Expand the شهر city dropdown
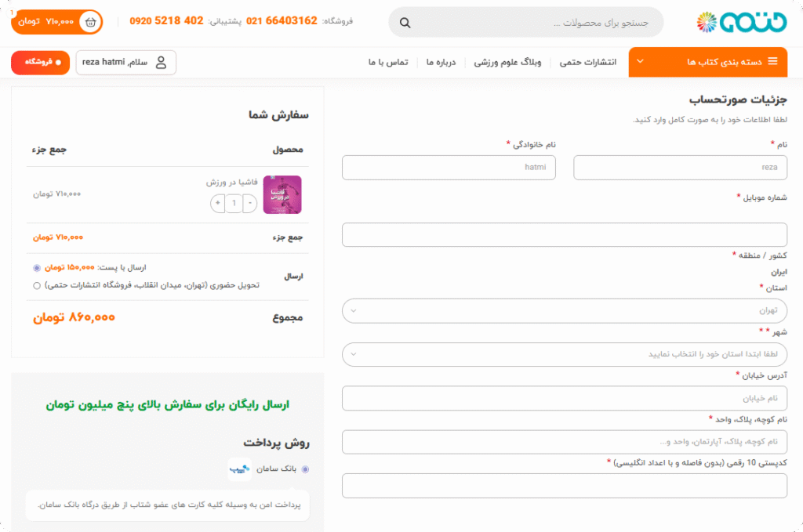This screenshot has width=803, height=532. [565, 354]
